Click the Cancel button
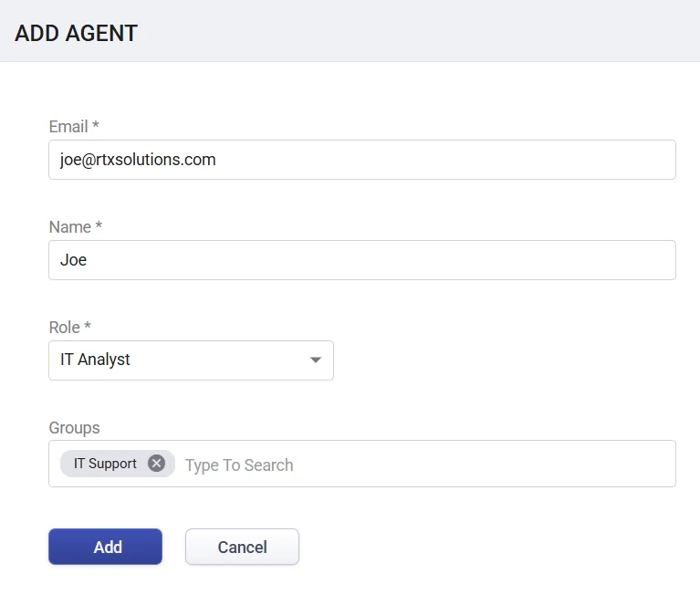Screen dimensions: 700x595 [x=243, y=547]
